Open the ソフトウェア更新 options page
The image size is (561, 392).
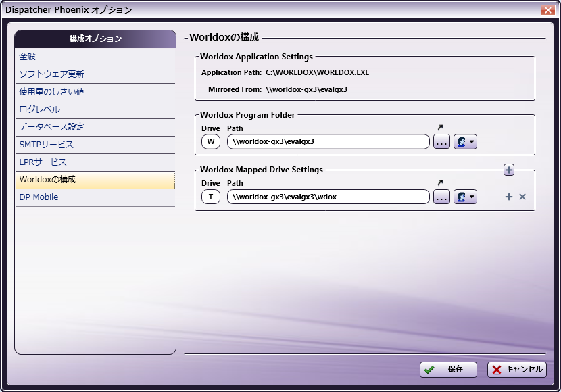(95, 74)
